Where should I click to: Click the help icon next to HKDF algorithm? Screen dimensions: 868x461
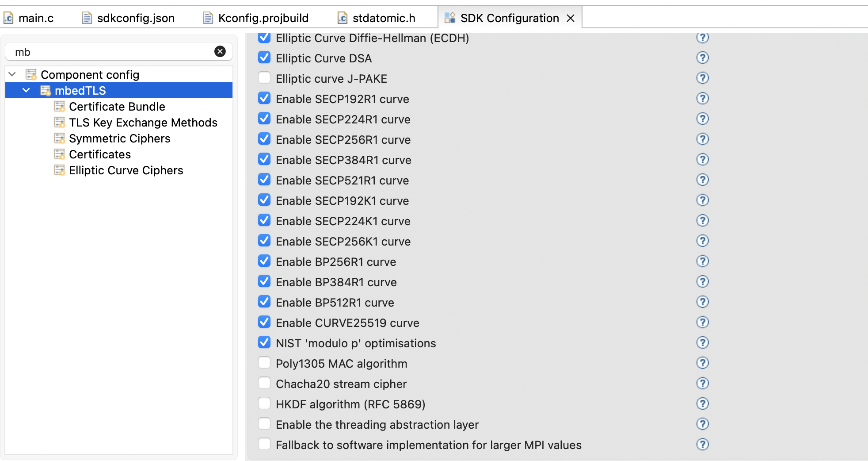pyautogui.click(x=703, y=403)
